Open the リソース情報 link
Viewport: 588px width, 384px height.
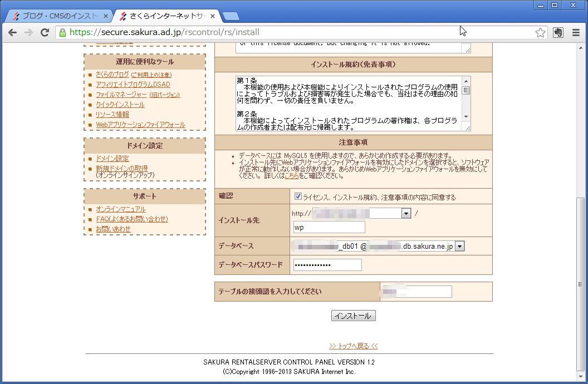[112, 115]
